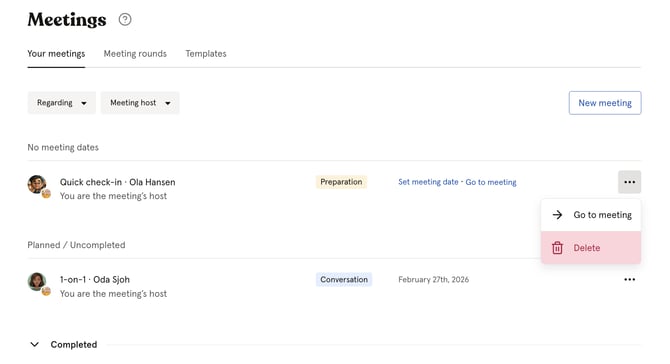Click the February 27th, 2026 date

[x=433, y=279]
